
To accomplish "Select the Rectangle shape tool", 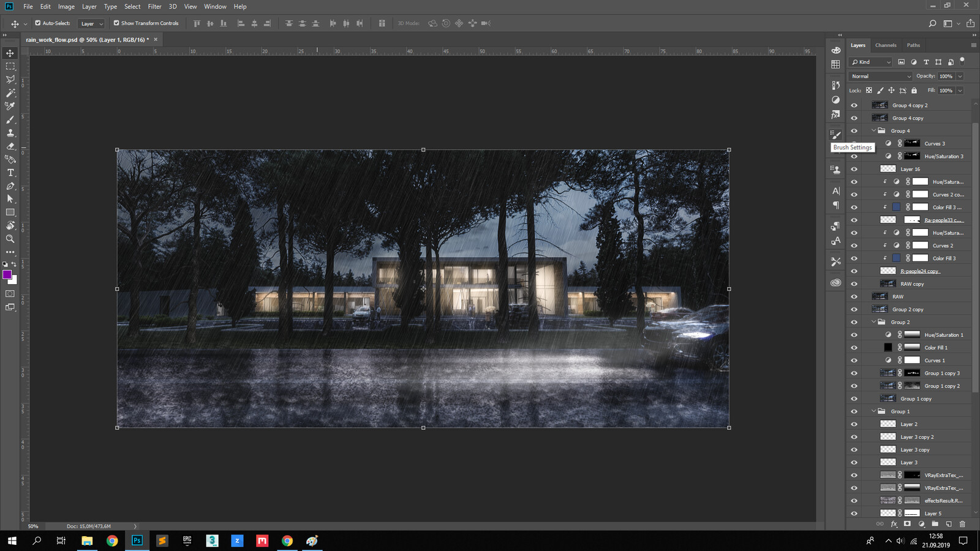I will point(10,212).
